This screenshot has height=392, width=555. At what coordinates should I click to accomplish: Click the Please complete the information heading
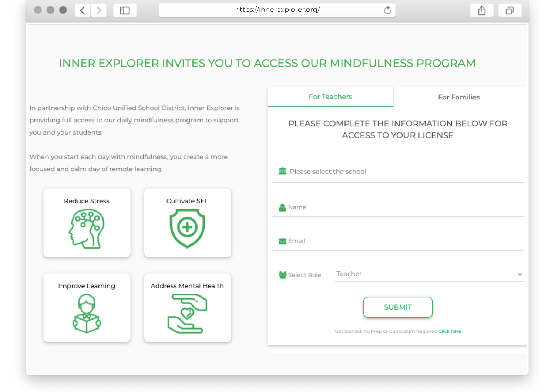tap(398, 129)
